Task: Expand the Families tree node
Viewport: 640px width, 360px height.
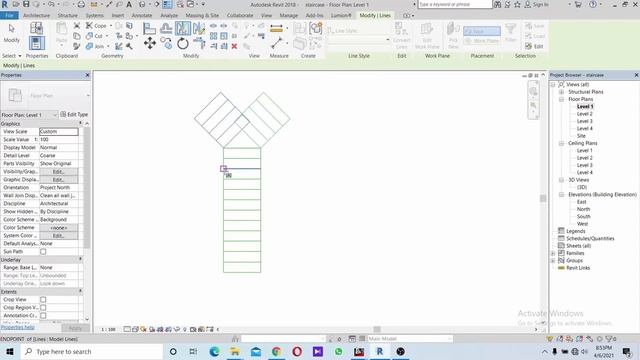Action: [x=553, y=253]
